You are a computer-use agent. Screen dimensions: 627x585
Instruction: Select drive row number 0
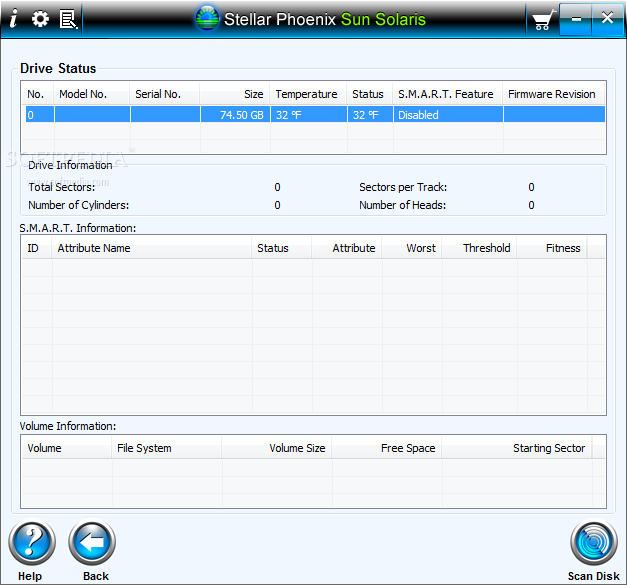pos(315,115)
